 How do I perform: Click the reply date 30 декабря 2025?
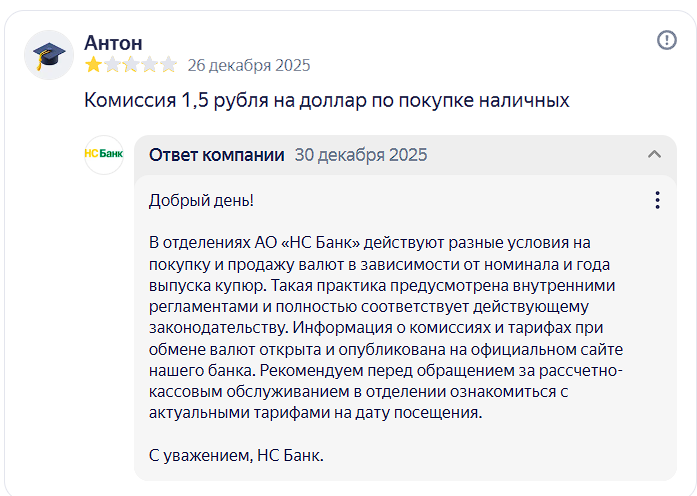tap(361, 155)
